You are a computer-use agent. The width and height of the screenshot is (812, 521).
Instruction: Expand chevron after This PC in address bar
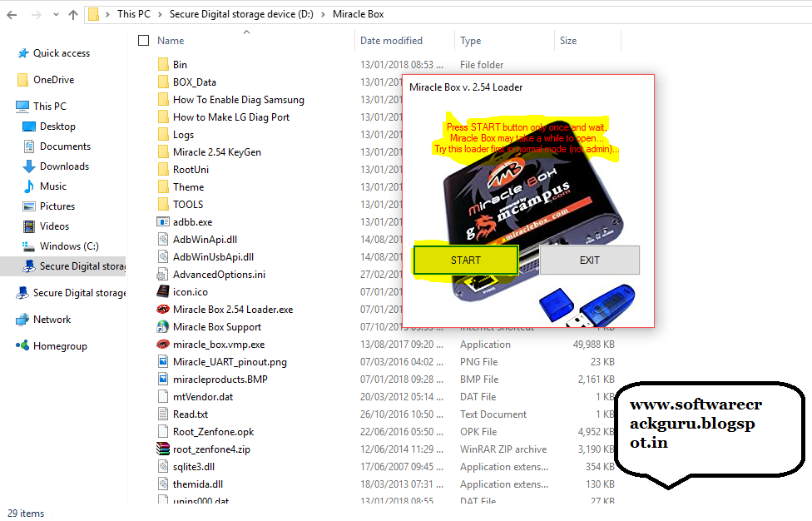(x=160, y=14)
